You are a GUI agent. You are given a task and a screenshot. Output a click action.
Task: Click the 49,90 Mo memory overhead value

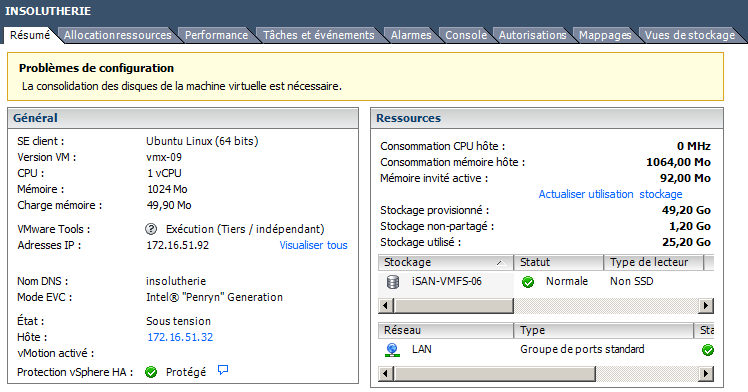point(169,206)
